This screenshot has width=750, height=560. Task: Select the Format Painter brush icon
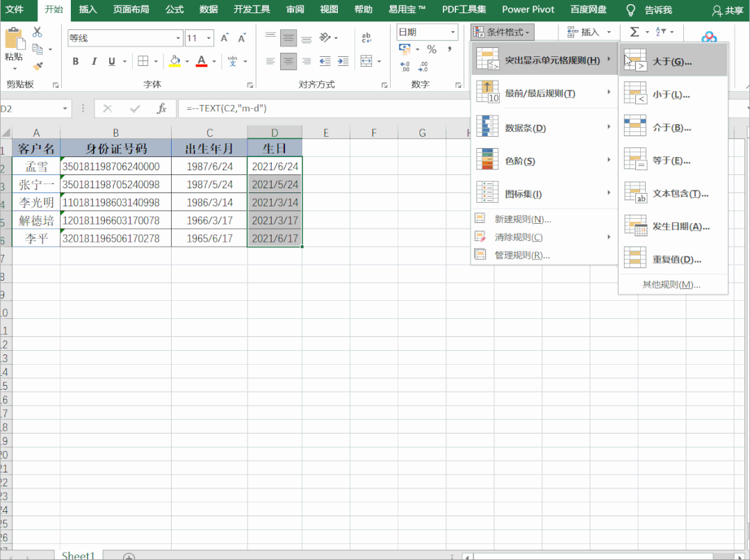tap(38, 67)
